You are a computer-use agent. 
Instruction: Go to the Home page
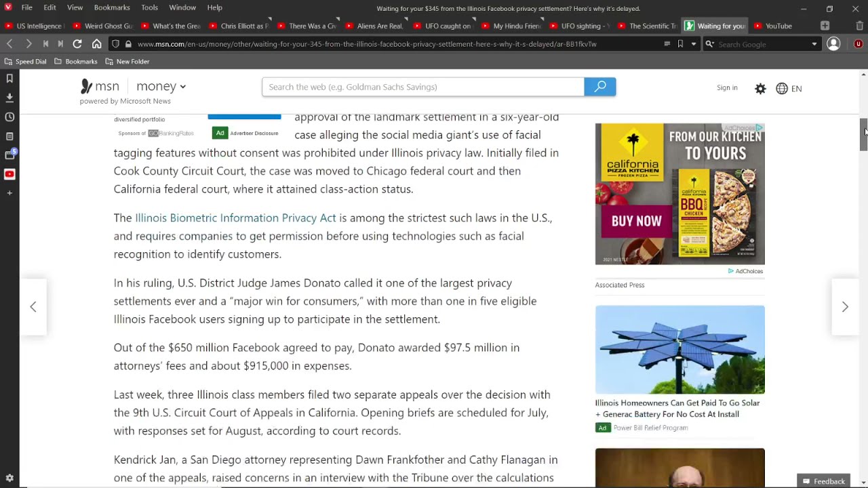[x=96, y=43]
